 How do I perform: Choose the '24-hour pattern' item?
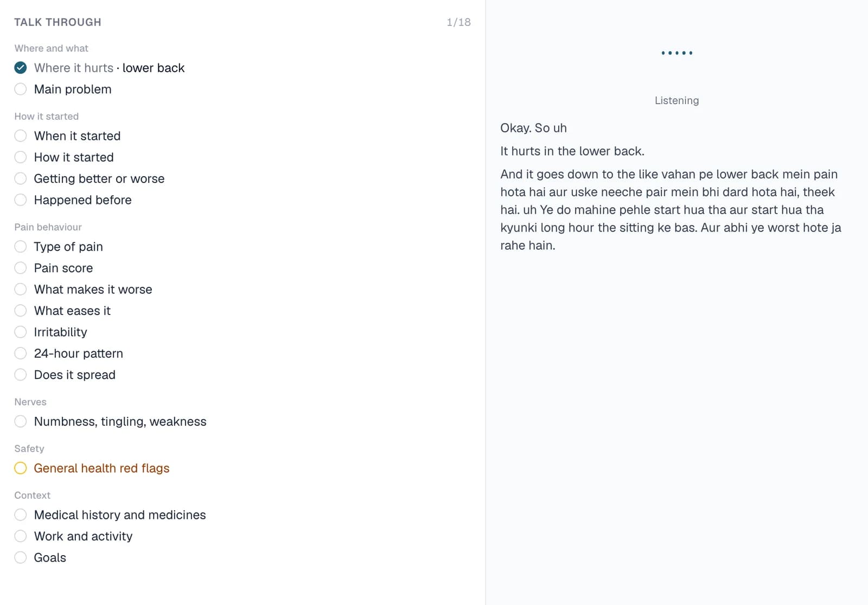click(x=78, y=353)
